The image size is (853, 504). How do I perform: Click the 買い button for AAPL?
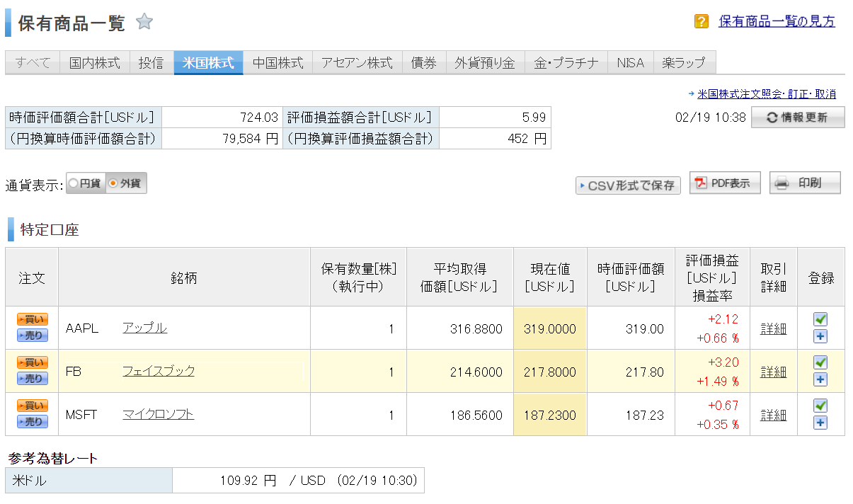[x=33, y=319]
